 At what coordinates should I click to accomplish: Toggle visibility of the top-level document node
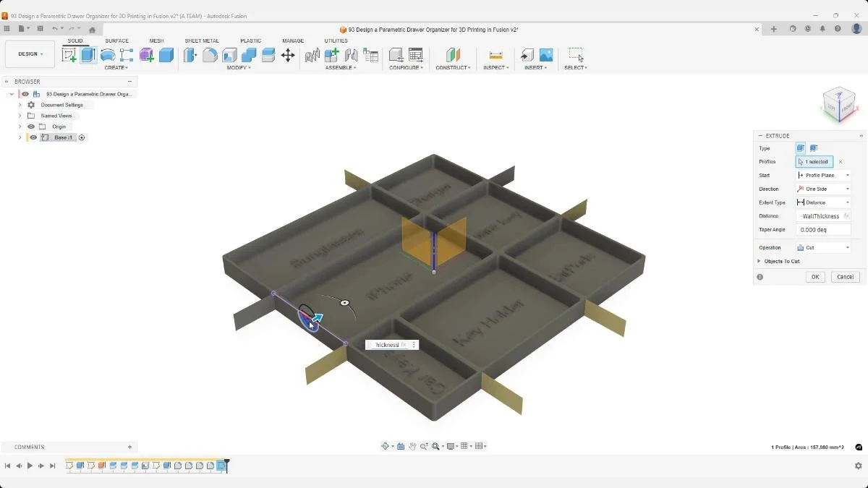click(26, 94)
